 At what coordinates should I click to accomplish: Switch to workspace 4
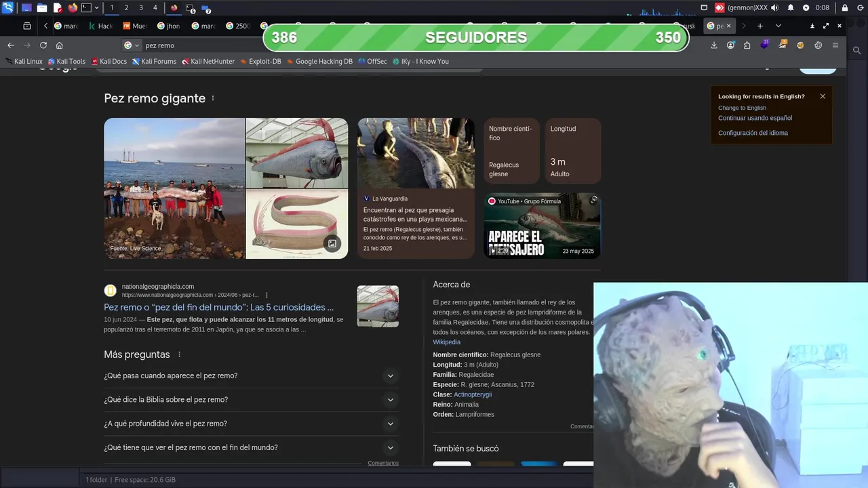click(x=155, y=7)
